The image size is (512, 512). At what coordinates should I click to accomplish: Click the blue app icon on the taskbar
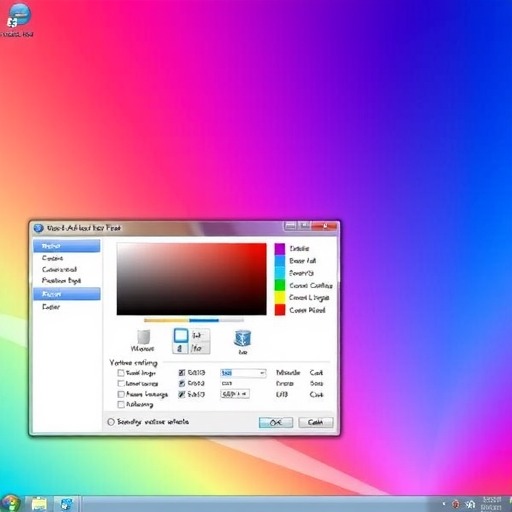tap(67, 504)
